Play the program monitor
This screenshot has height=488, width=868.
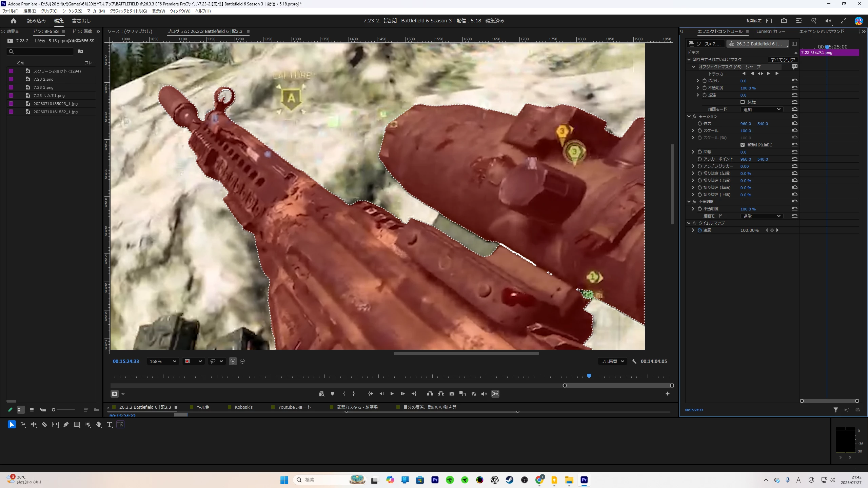point(392,394)
